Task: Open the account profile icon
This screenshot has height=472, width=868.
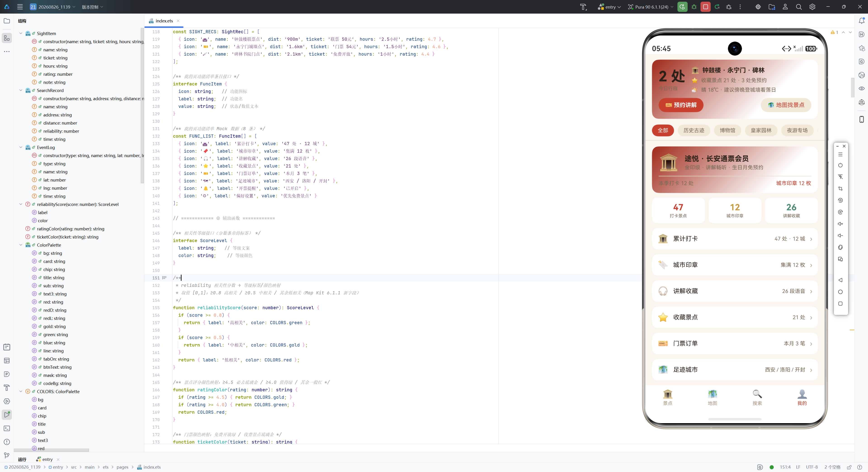Action: tap(785, 7)
